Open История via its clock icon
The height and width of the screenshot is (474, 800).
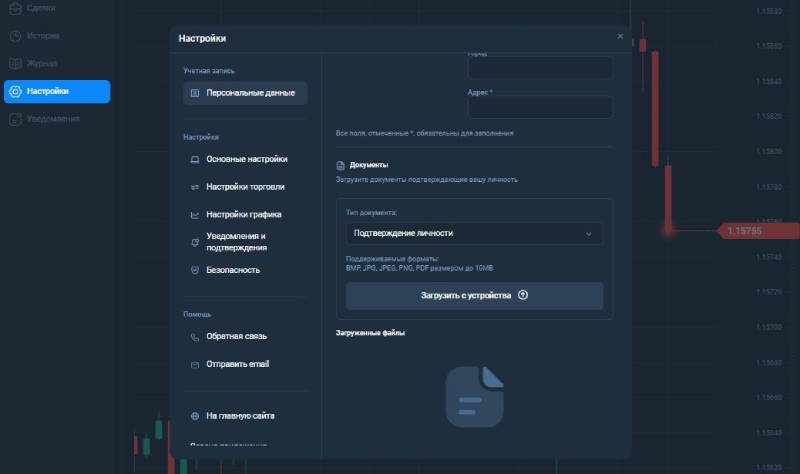point(15,36)
